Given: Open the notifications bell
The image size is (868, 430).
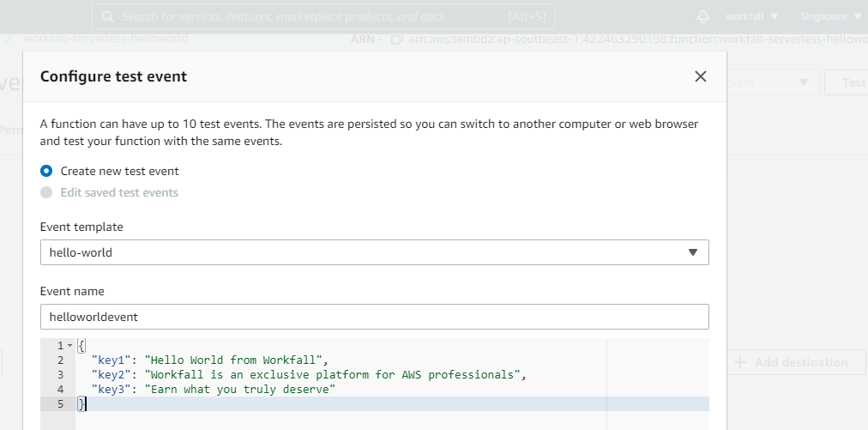Looking at the screenshot, I should coord(703,16).
